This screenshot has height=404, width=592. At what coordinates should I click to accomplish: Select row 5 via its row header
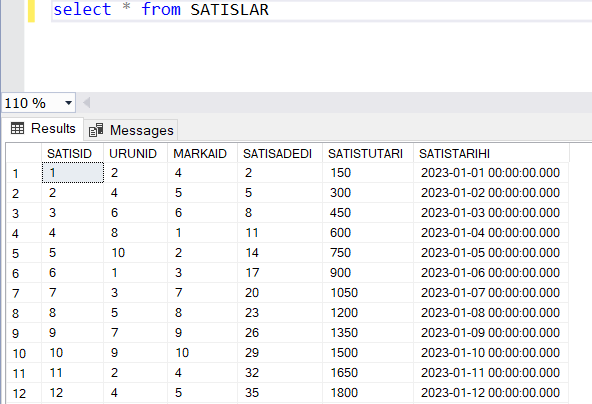[23, 253]
